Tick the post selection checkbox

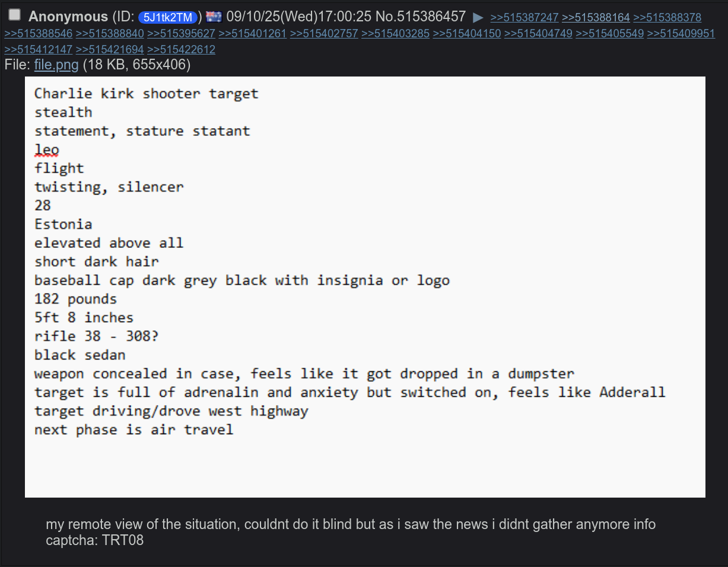15,15
